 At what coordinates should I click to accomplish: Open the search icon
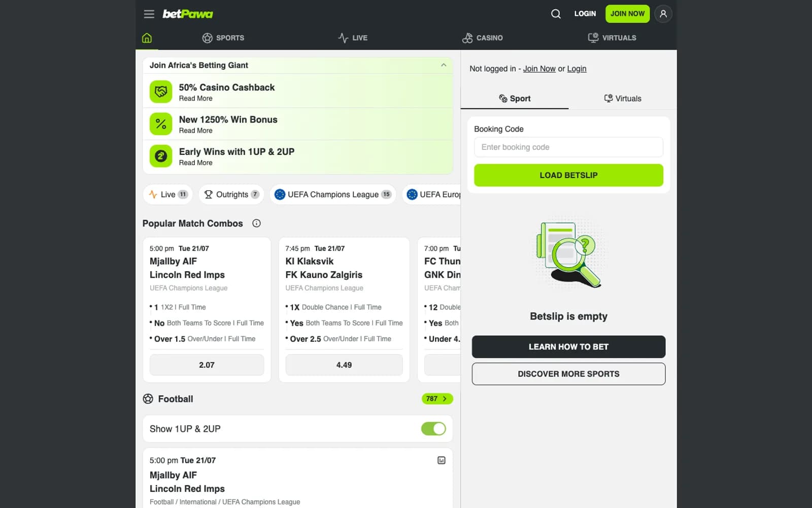(x=556, y=14)
